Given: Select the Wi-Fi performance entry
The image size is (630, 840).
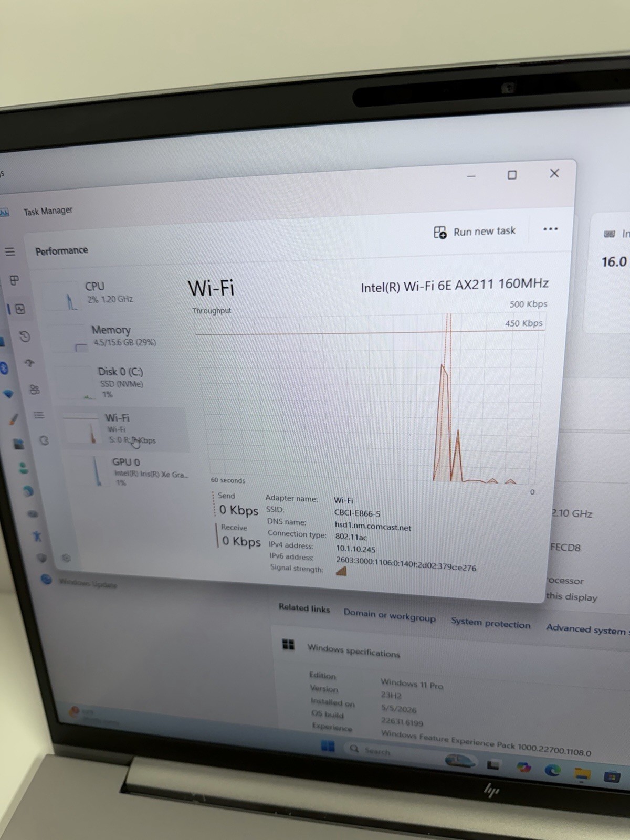Looking at the screenshot, I should tap(124, 429).
